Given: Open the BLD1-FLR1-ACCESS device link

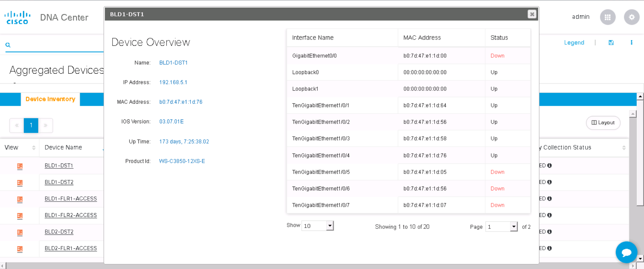Looking at the screenshot, I should tap(71, 198).
